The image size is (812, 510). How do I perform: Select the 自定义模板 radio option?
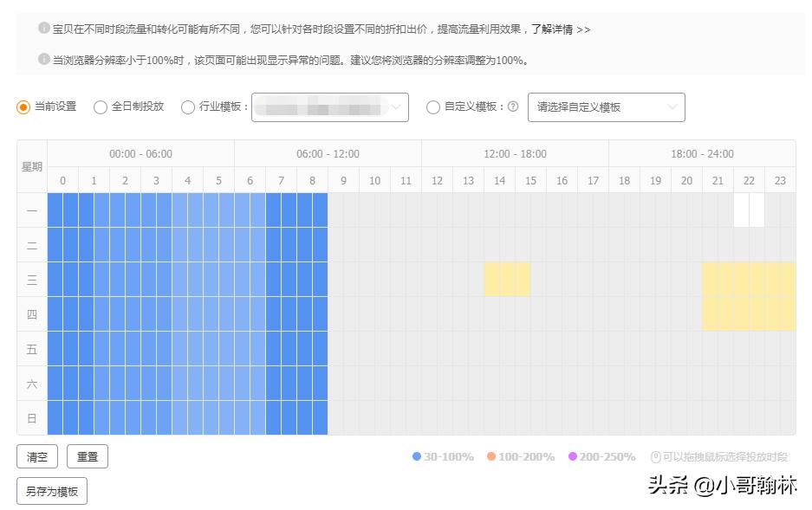pos(433,107)
